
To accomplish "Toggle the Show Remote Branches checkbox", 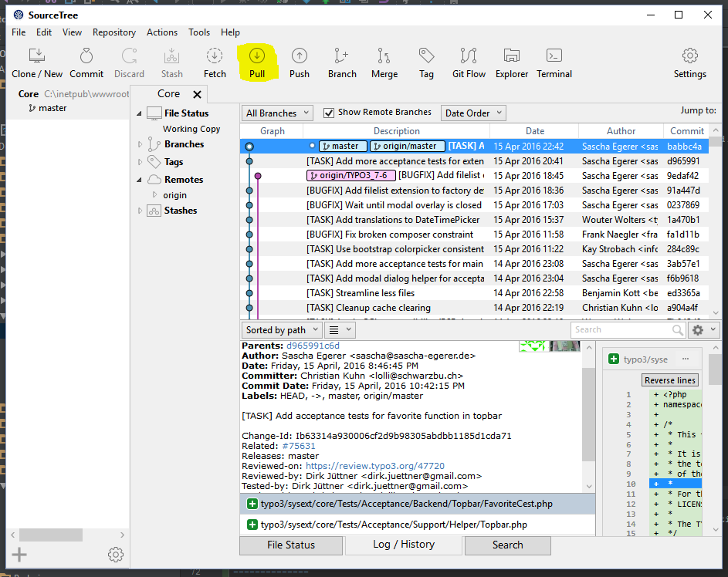I will click(329, 113).
